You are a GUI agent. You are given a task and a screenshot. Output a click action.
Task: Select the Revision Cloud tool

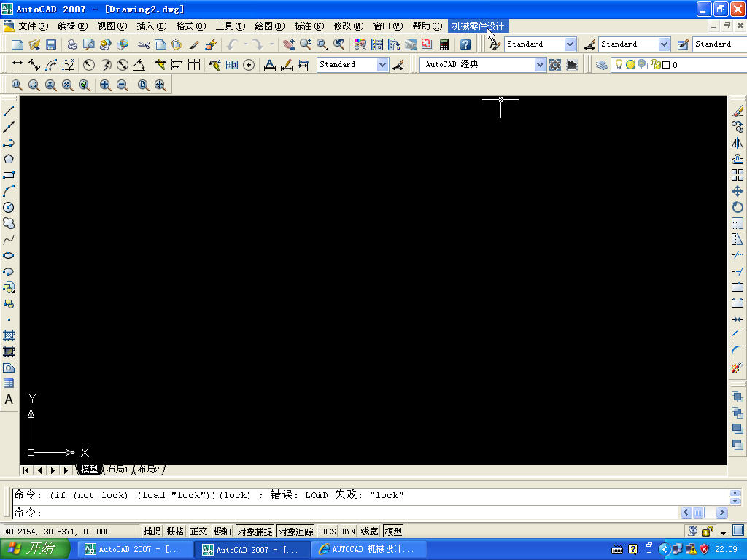9,223
